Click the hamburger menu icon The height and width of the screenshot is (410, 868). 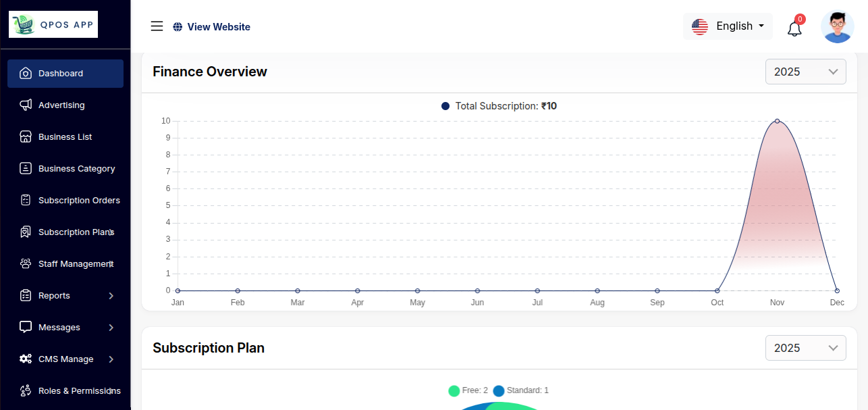pyautogui.click(x=157, y=26)
